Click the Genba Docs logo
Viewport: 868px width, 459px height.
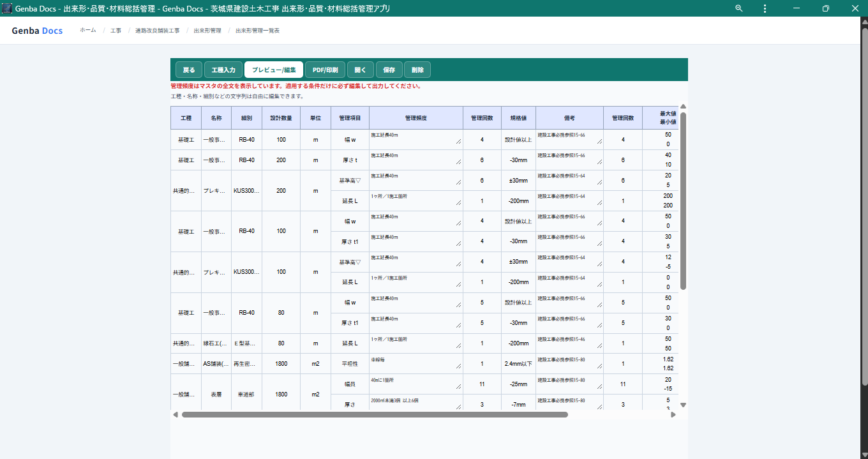37,31
